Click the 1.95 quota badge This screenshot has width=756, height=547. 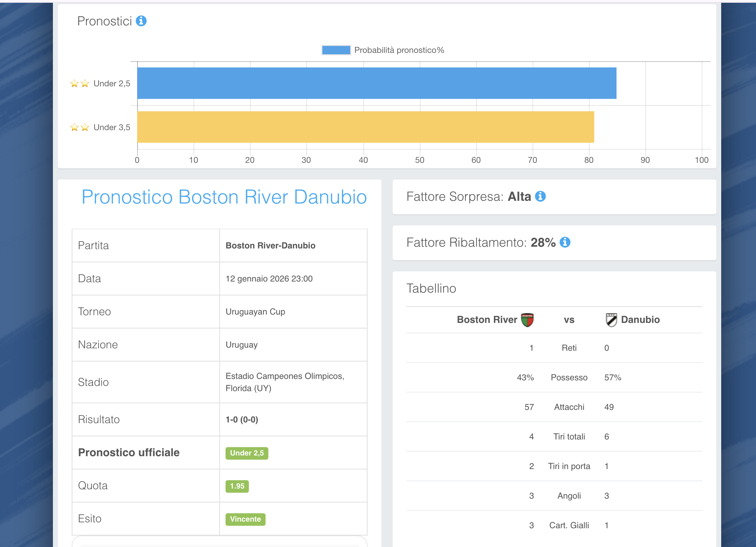point(237,486)
